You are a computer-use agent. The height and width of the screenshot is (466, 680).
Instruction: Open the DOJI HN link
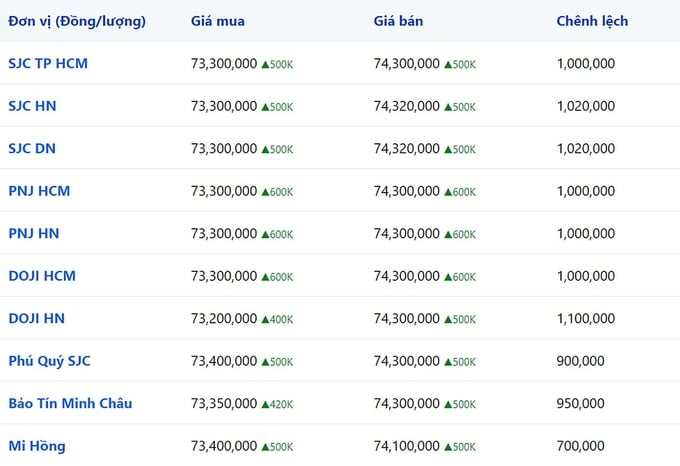point(37,319)
